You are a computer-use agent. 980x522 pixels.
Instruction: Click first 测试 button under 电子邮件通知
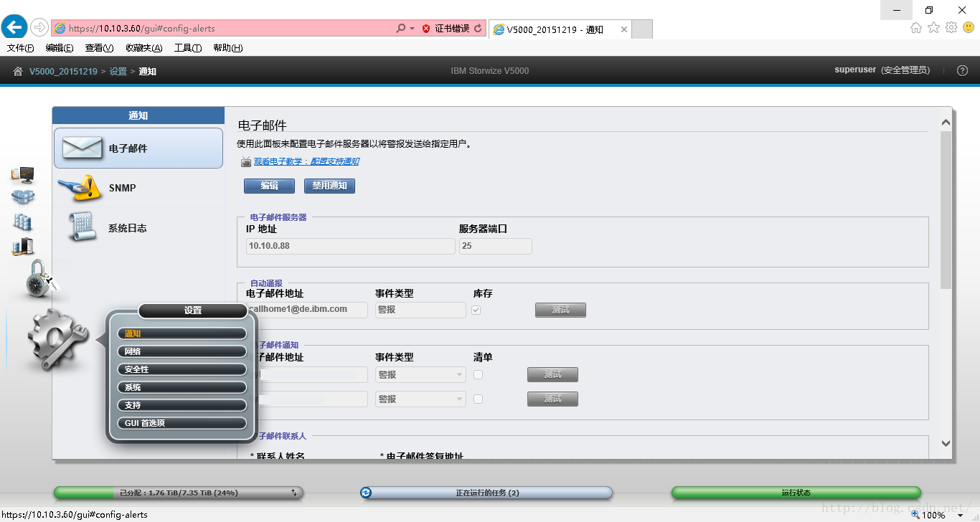552,374
